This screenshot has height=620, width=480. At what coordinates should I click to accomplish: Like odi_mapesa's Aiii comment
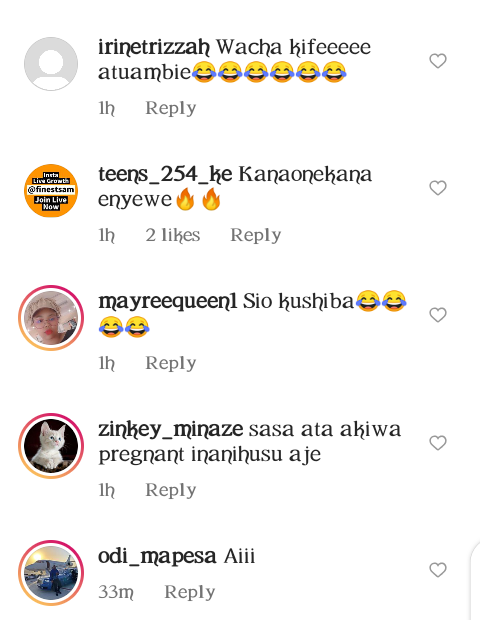coord(438,570)
